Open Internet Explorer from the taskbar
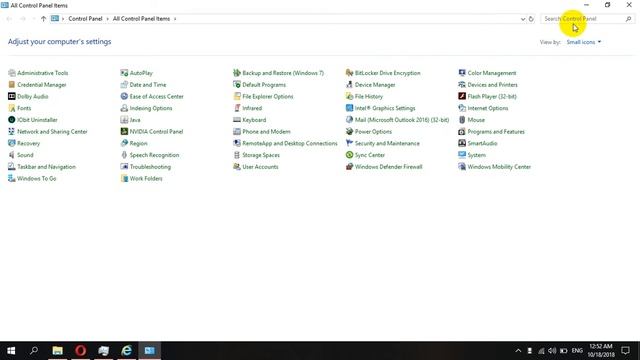 127,351
